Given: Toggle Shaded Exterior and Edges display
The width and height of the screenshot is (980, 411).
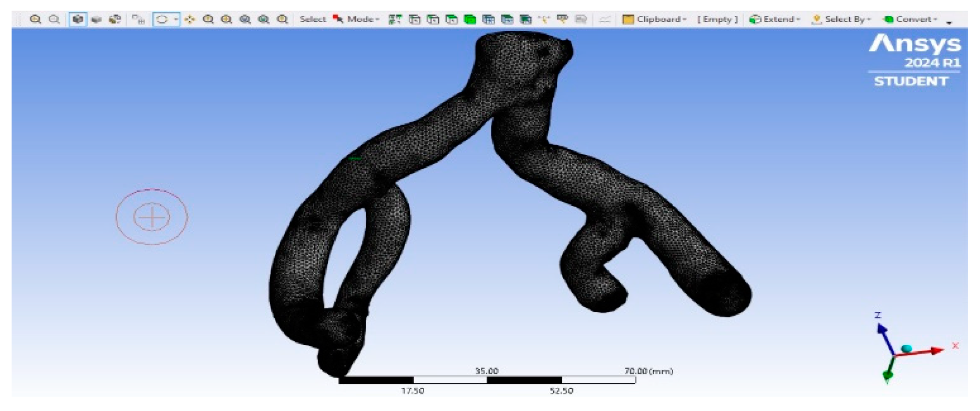Looking at the screenshot, I should tap(77, 19).
